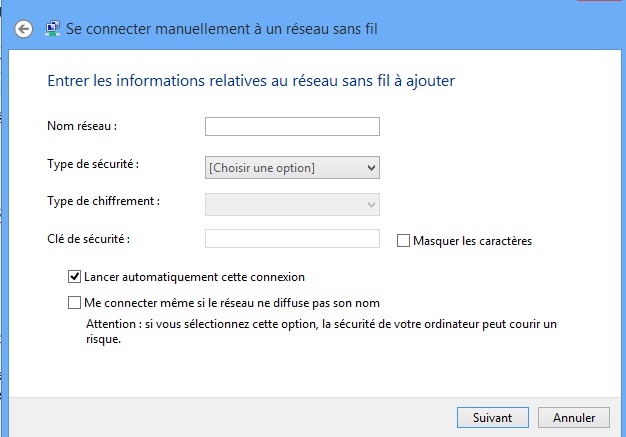Screen dimensions: 626x437
Task: Click the 'Nom réseau :' label
Action: click(82, 126)
